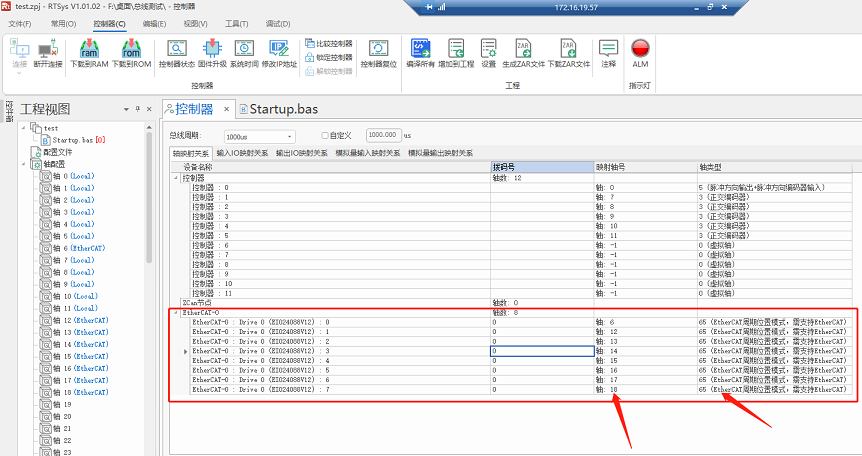This screenshot has height=456, width=862.
Task: Select 配置文件 in project tree
Action: tap(52, 152)
